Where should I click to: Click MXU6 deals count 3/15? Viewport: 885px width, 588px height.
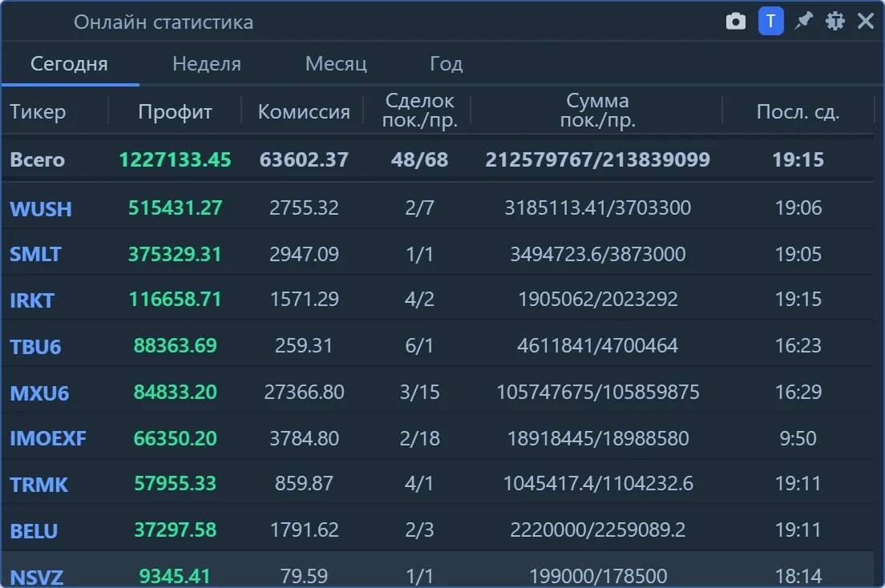(419, 392)
